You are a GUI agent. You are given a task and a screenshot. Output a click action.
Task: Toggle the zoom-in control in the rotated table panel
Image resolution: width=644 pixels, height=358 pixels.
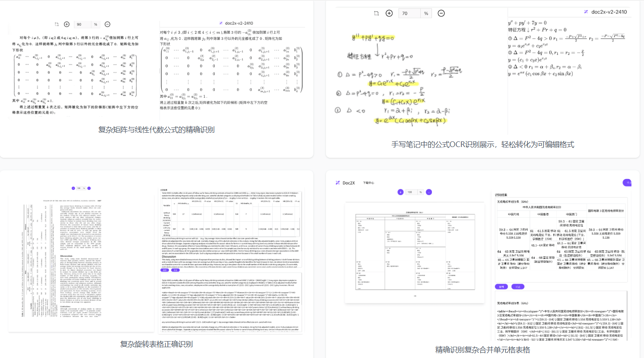point(74,188)
